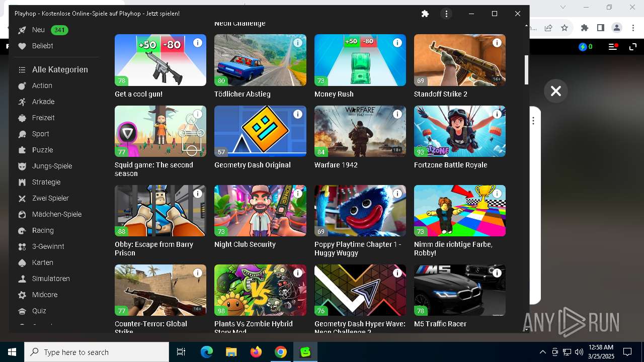Image resolution: width=644 pixels, height=362 pixels.
Task: Open the Fortzone Battle Royale title link
Action: (451, 165)
